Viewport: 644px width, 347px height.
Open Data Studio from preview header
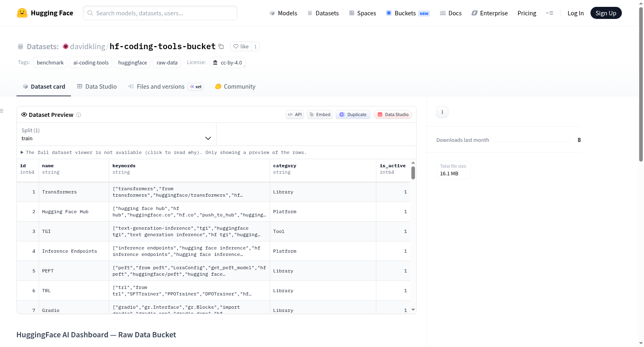393,114
